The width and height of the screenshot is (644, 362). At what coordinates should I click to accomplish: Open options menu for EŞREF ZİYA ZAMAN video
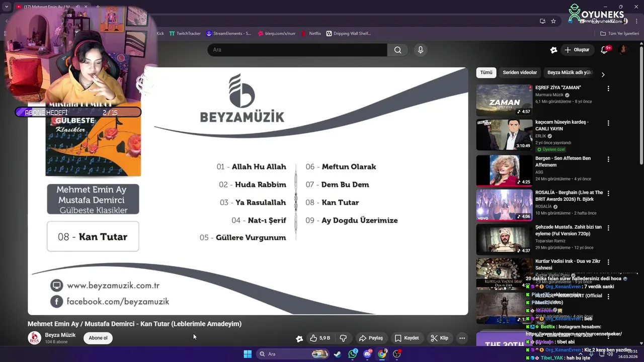pyautogui.click(x=608, y=88)
